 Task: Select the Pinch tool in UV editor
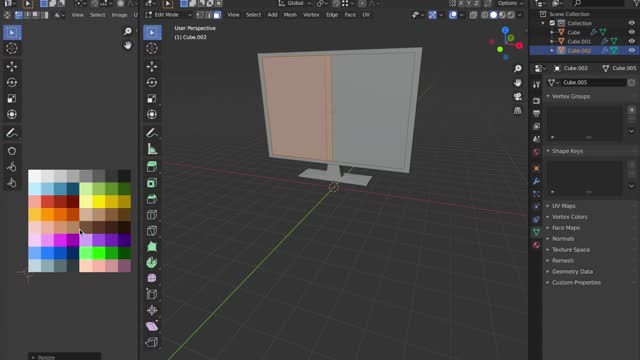click(12, 183)
